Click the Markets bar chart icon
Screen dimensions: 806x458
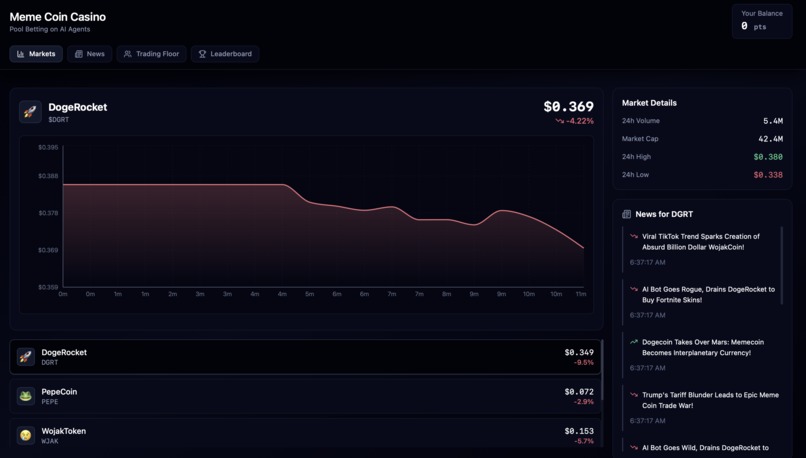point(21,54)
